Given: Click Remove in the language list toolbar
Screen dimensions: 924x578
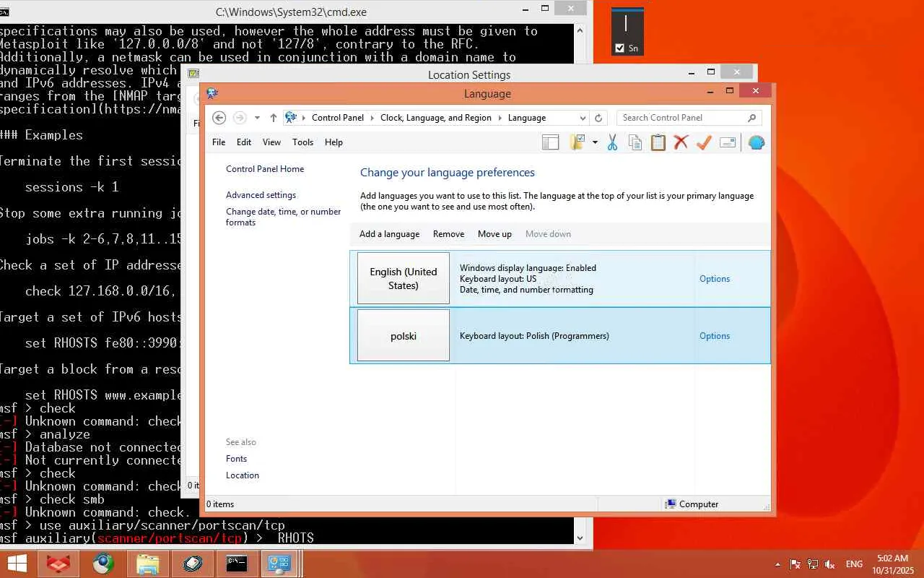Looking at the screenshot, I should pos(448,234).
